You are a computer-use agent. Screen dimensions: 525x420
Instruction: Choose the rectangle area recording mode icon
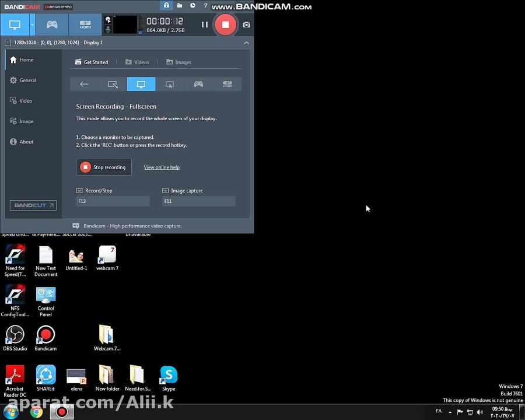pyautogui.click(x=113, y=84)
